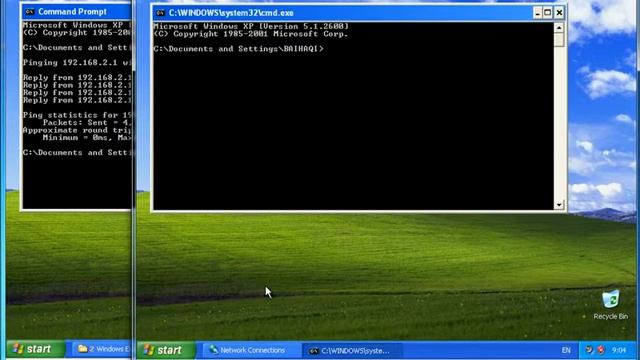The width and height of the screenshot is (640, 360).
Task: Click the cmd.exe scrollbar thumb
Action: coord(559,40)
